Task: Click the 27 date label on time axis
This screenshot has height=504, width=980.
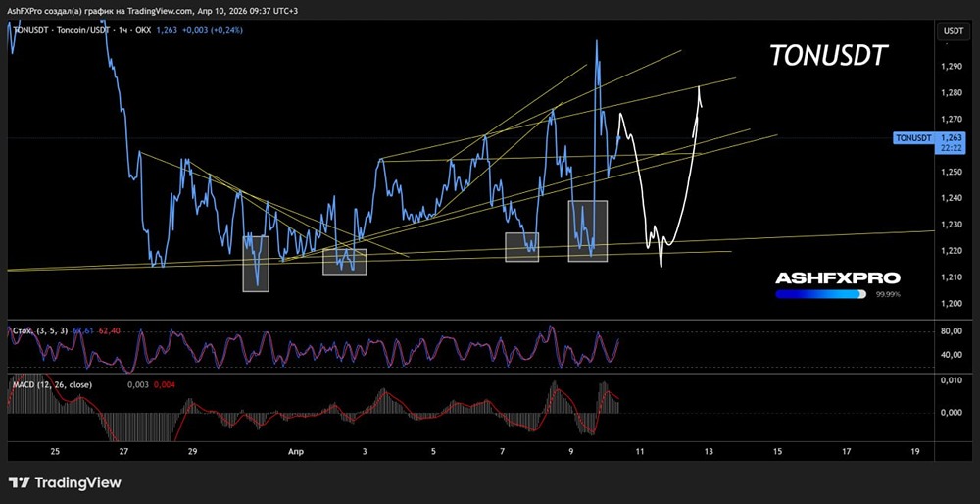Action: [x=123, y=451]
